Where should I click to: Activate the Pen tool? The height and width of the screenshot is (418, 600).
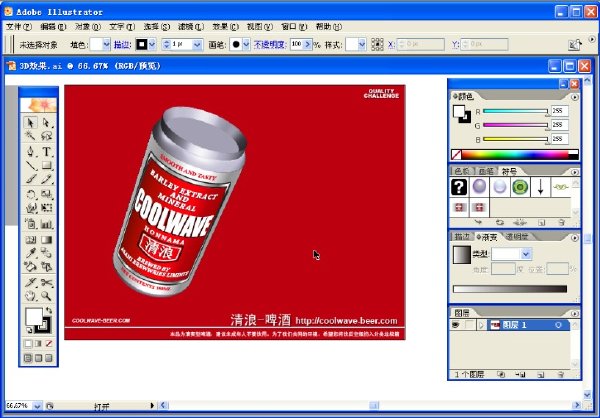30,152
